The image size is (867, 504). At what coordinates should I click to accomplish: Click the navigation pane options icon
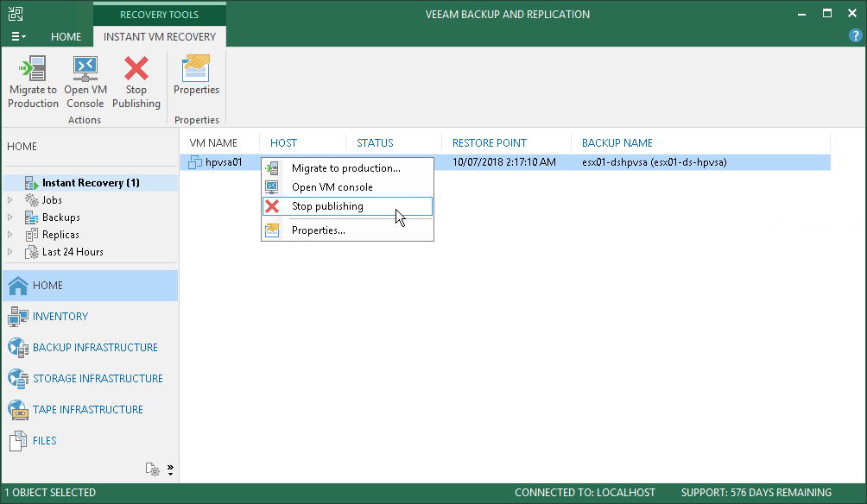pyautogui.click(x=153, y=469)
